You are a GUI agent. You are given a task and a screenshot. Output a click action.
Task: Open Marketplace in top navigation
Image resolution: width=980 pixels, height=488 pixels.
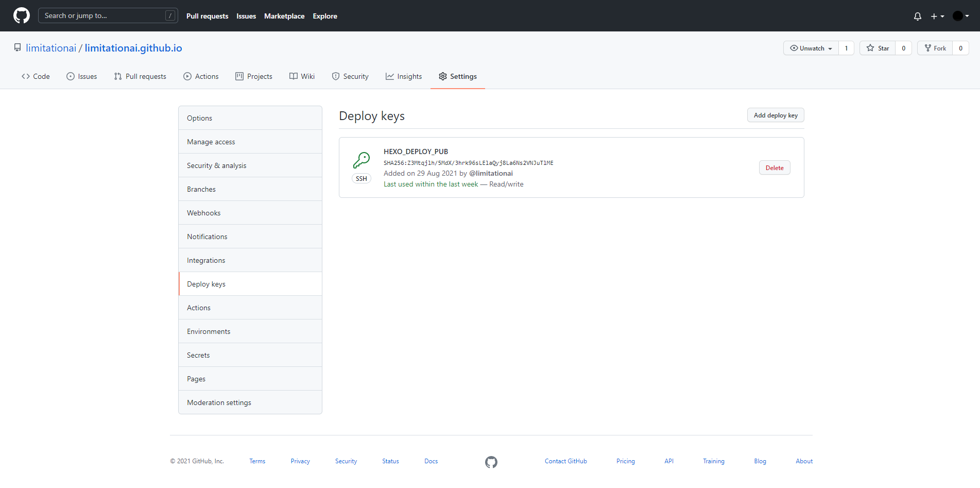coord(284,16)
